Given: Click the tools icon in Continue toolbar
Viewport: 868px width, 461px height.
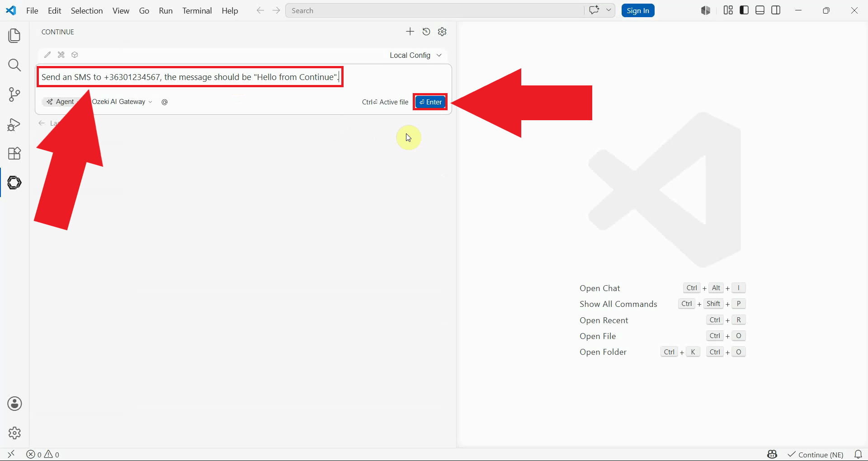Looking at the screenshot, I should 61,55.
